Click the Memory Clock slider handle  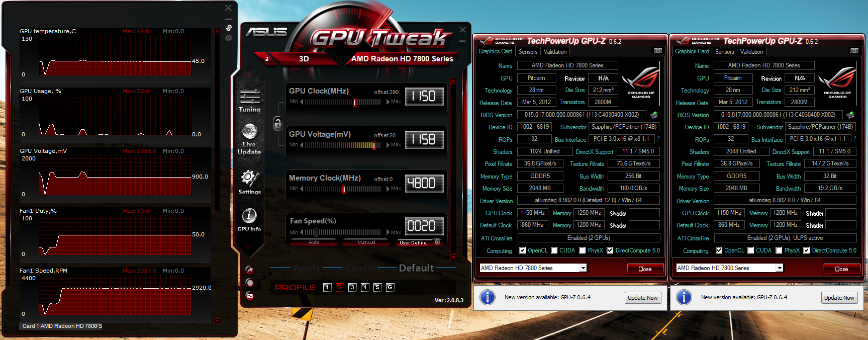click(x=344, y=189)
